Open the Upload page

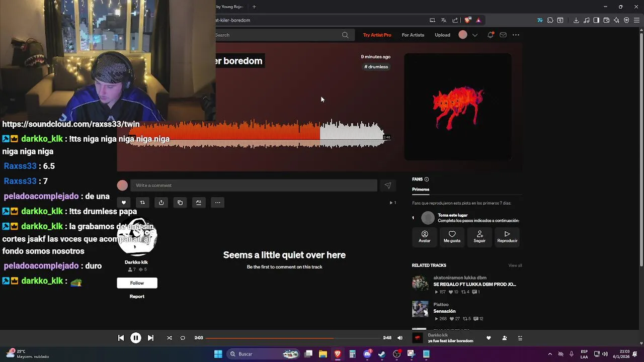pyautogui.click(x=443, y=35)
